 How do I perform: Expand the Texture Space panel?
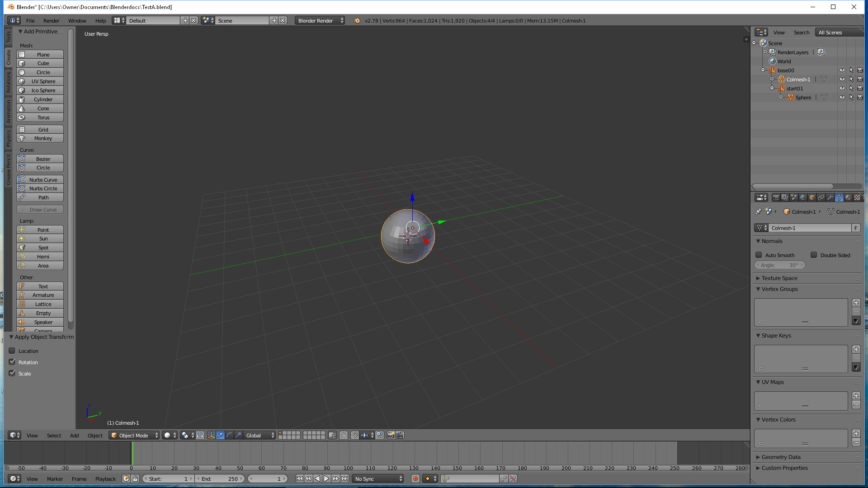point(779,278)
